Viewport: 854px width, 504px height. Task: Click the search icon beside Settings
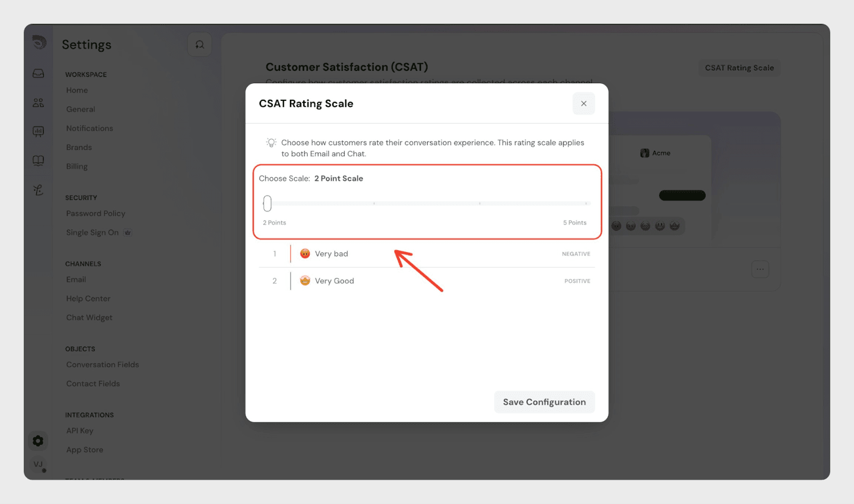[x=200, y=45]
